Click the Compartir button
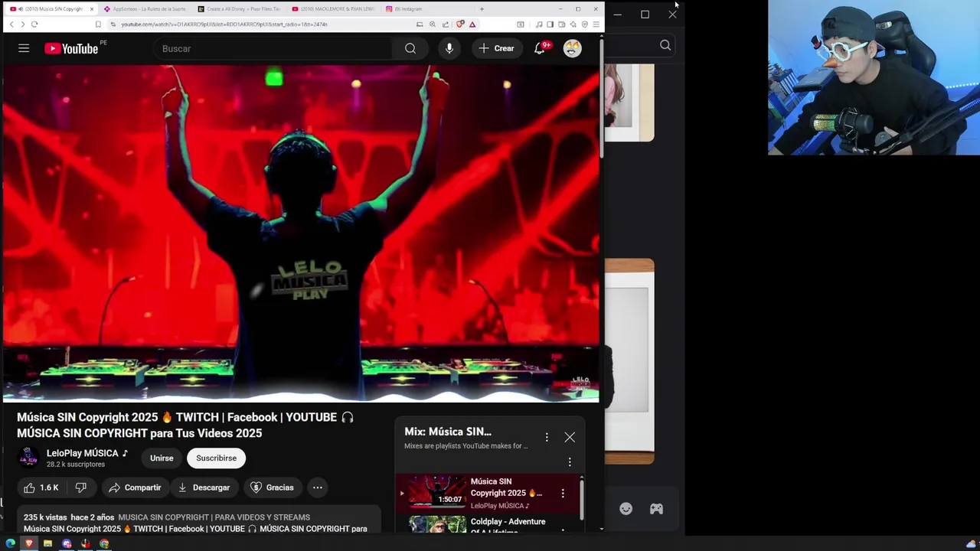The height and width of the screenshot is (551, 980). [135, 487]
